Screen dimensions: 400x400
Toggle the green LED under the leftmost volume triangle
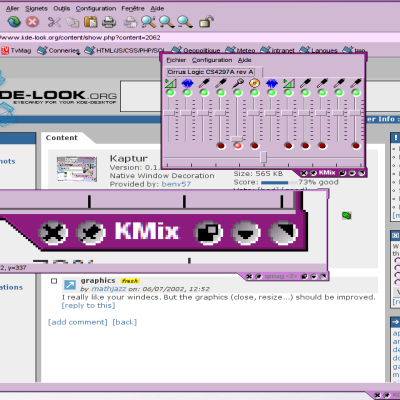[x=170, y=93]
